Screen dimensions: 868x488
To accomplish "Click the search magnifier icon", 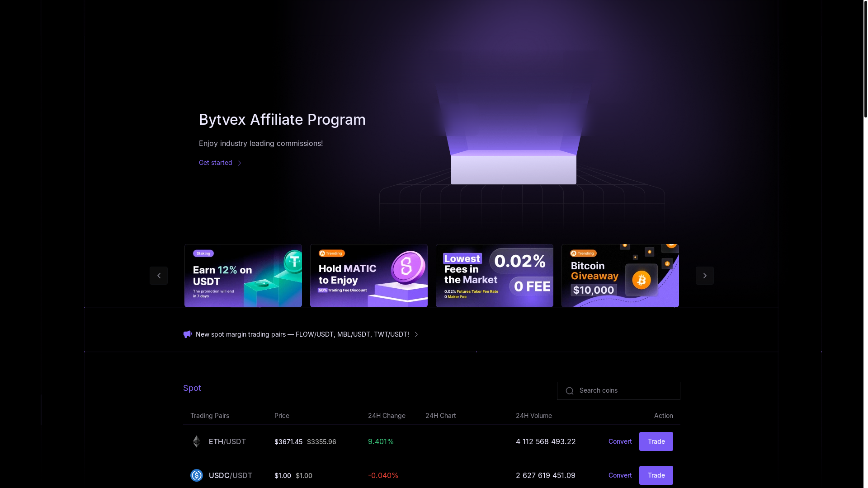I will [570, 391].
